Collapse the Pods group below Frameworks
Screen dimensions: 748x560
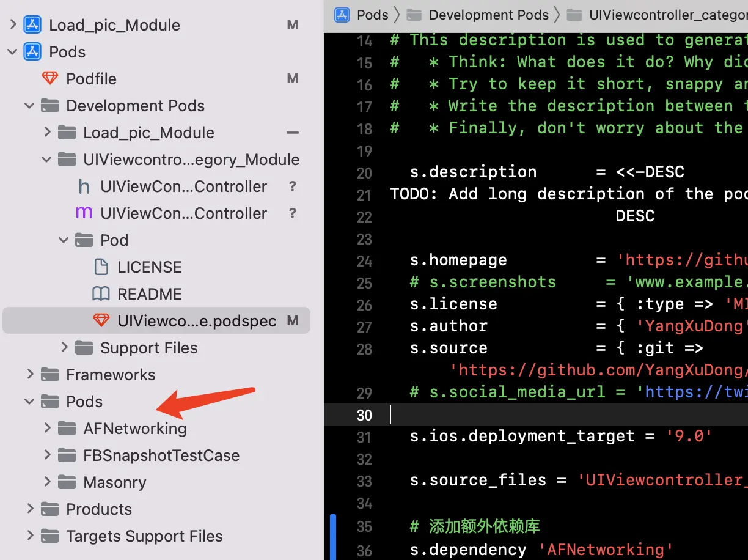click(29, 402)
